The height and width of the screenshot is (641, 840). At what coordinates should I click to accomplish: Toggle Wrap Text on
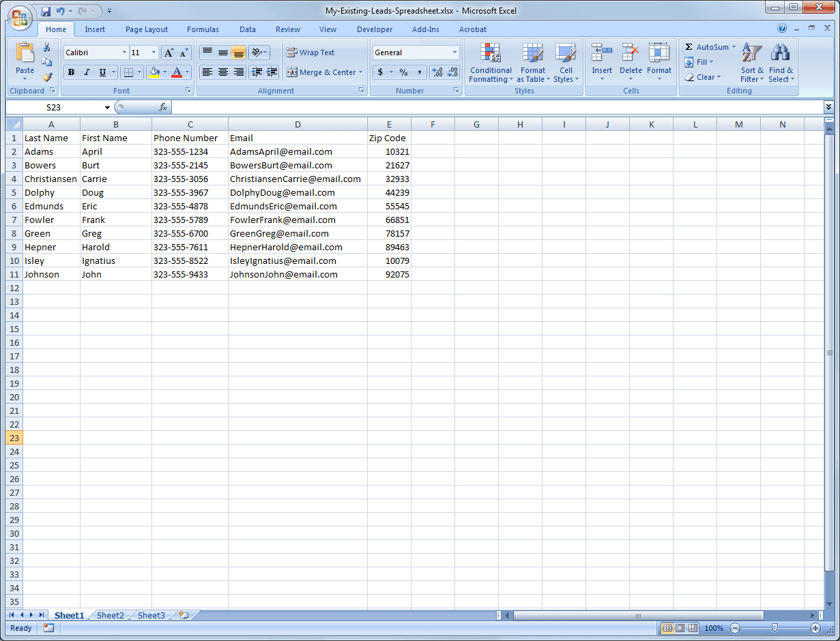[311, 53]
